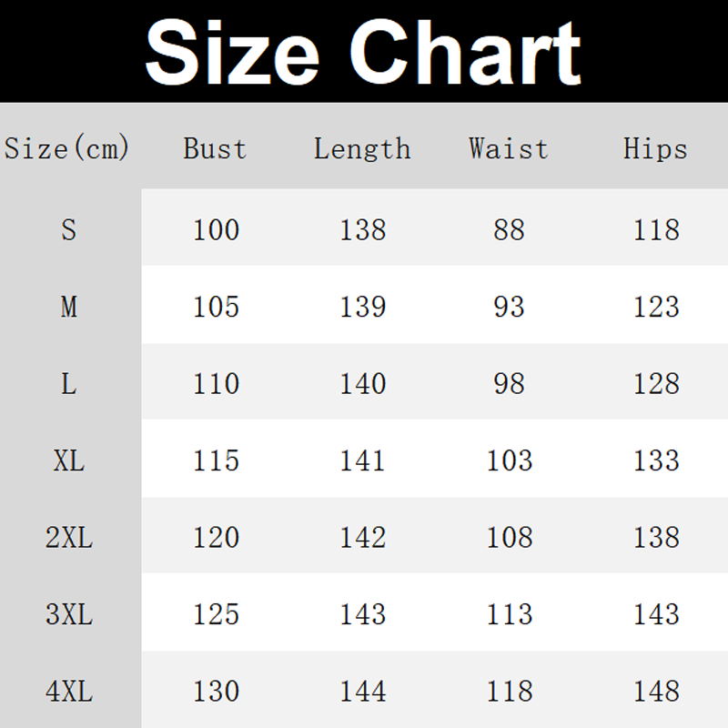This screenshot has height=728, width=728.
Task: Select the 3XL size row label
Action: tap(69, 614)
